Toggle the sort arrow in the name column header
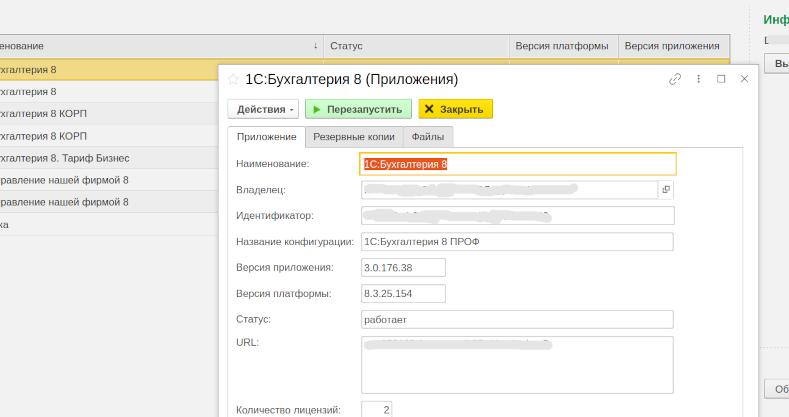Image resolution: width=789 pixels, height=417 pixels. pos(315,46)
